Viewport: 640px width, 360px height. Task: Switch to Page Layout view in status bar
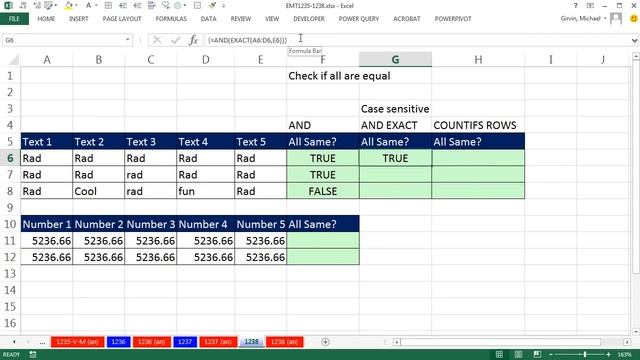coord(518,354)
